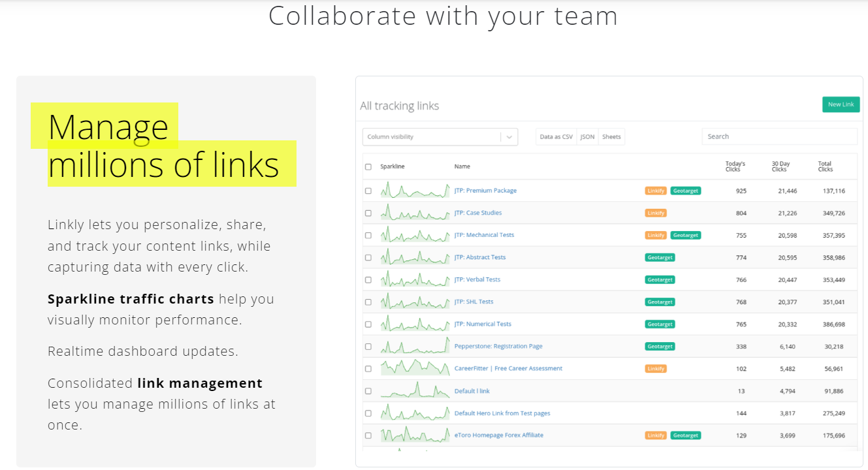Check the JTP: Premium Package row checkbox

368,191
